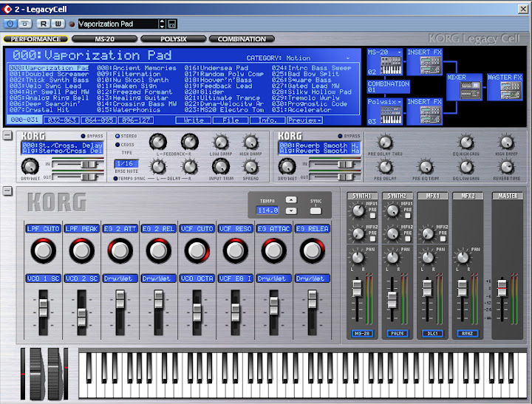Click the Vaporization Pad preset name field

pyautogui.click(x=118, y=24)
